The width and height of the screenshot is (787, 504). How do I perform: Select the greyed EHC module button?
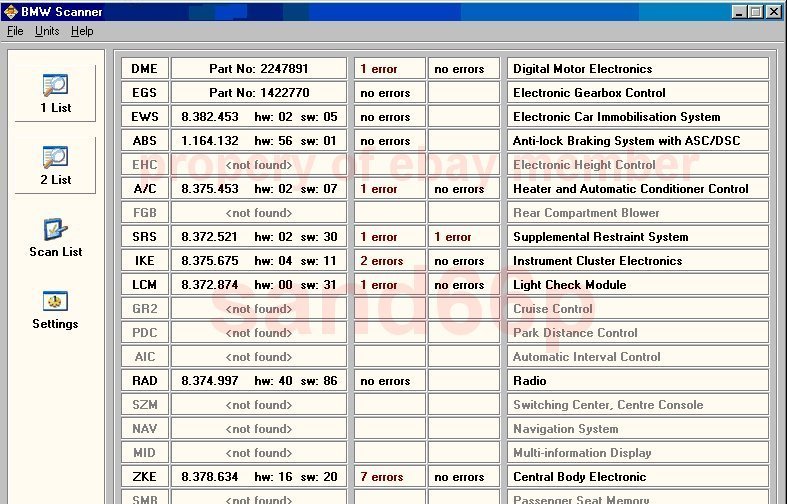click(x=145, y=165)
